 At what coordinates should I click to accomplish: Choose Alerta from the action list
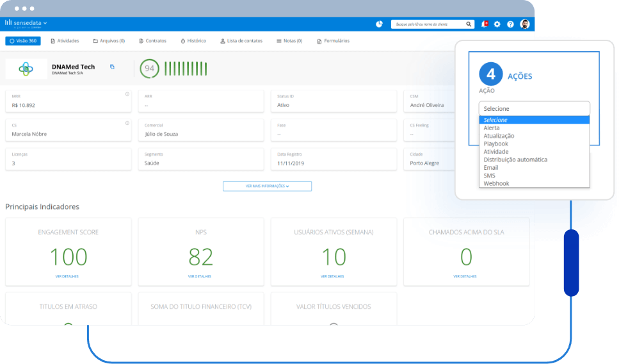click(534, 128)
